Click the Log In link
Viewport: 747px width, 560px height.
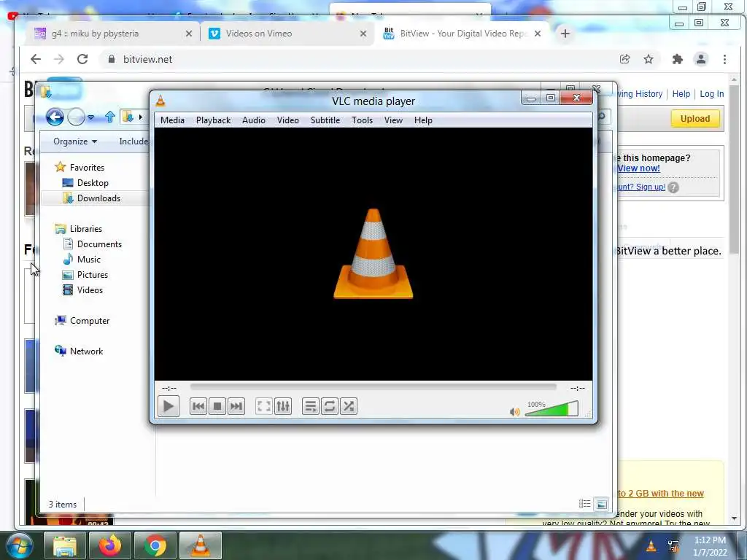tap(712, 94)
